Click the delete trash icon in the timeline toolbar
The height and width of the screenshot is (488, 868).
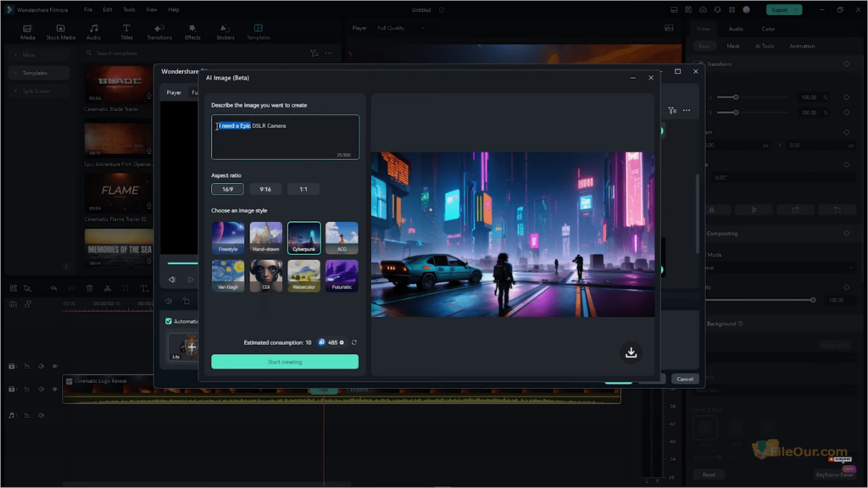tap(89, 288)
